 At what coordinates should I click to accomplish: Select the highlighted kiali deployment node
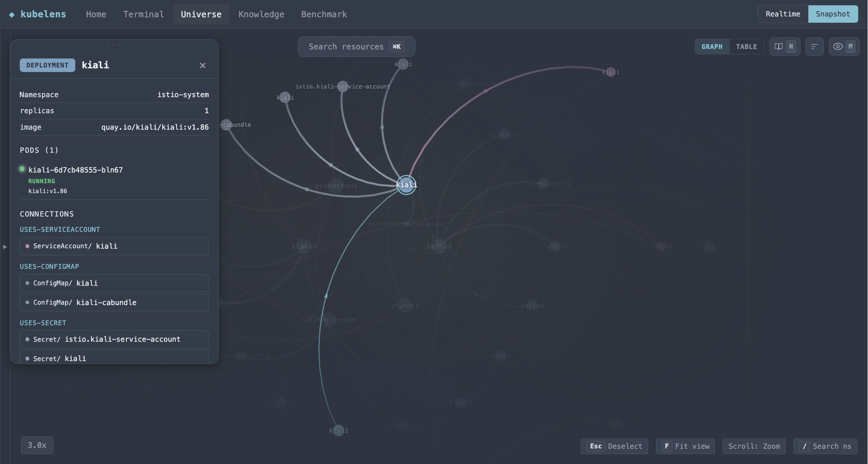406,185
